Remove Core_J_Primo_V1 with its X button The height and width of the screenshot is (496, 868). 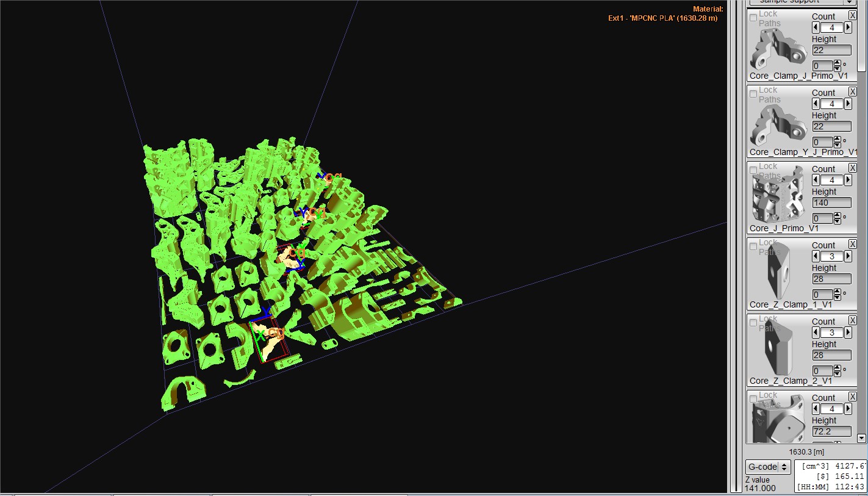852,168
